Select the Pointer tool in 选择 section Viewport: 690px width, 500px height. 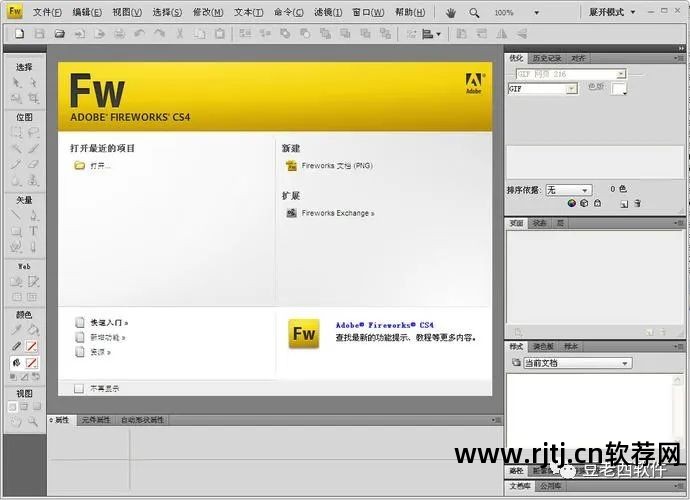pyautogui.click(x=16, y=83)
